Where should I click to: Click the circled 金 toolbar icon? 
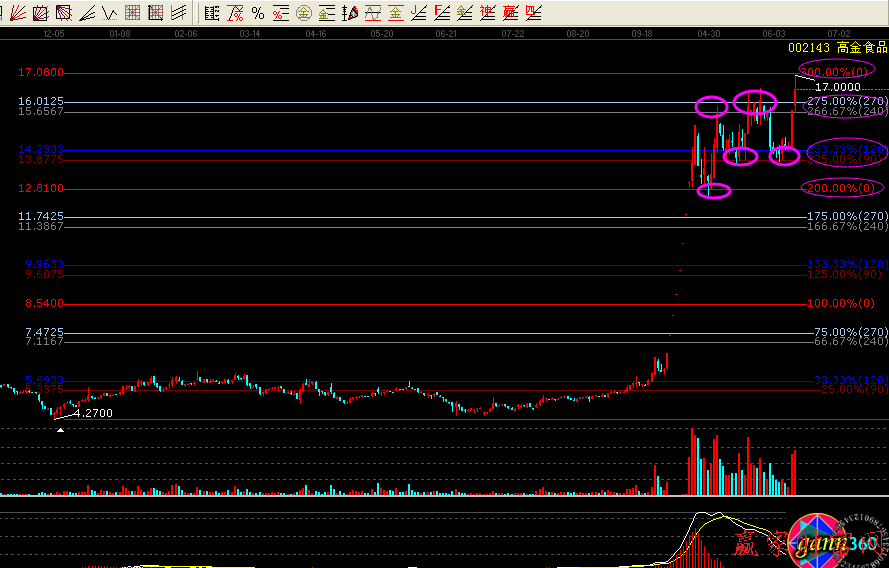303,13
